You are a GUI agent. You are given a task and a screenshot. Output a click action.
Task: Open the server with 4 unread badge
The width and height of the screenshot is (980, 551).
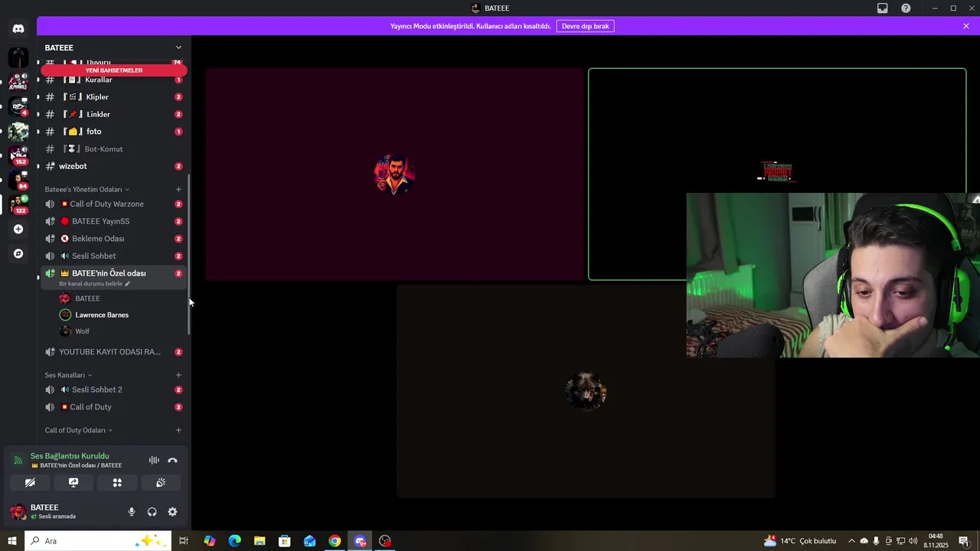click(x=18, y=106)
